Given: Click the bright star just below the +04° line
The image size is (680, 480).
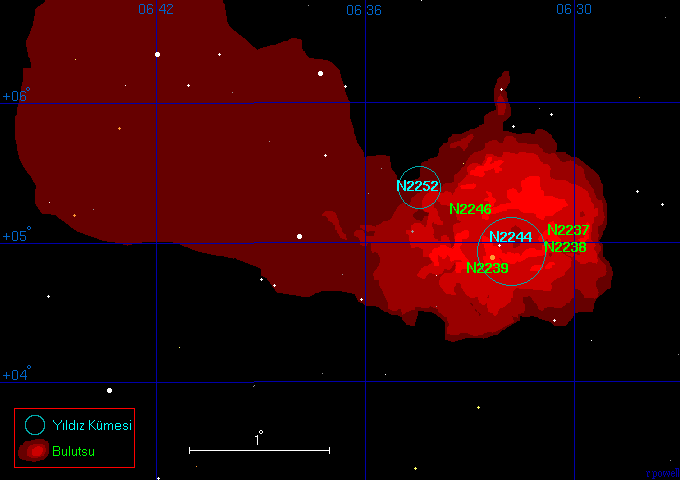Looking at the screenshot, I should tap(109, 390).
